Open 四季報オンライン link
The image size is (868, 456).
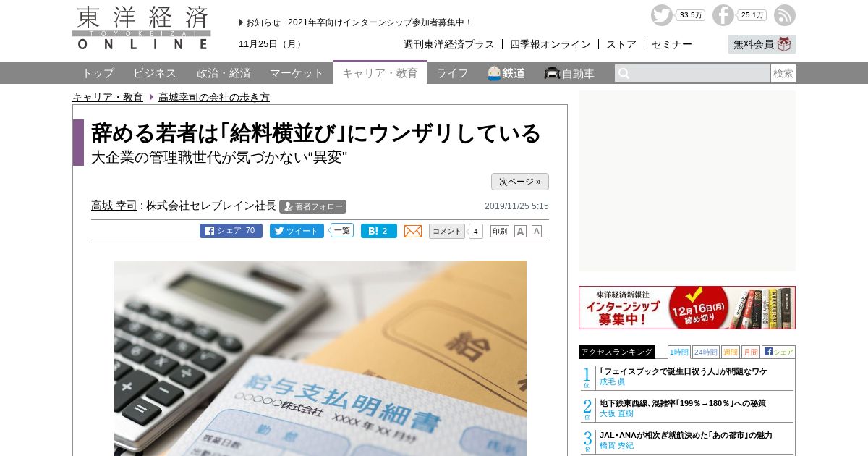550,44
